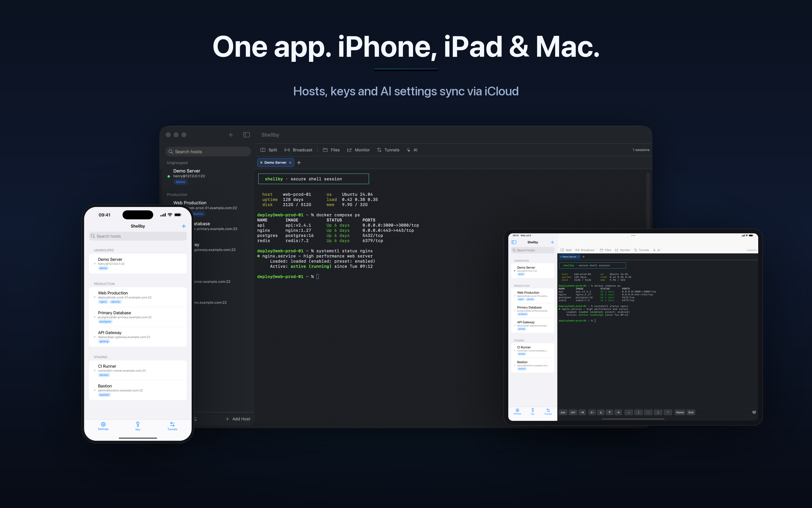Screen dimensions: 812x508
Task: Tap the Search hosts field on iPad
Action: [533, 250]
